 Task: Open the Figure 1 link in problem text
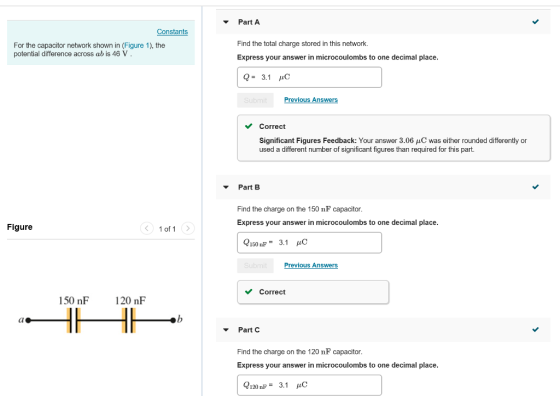137,45
